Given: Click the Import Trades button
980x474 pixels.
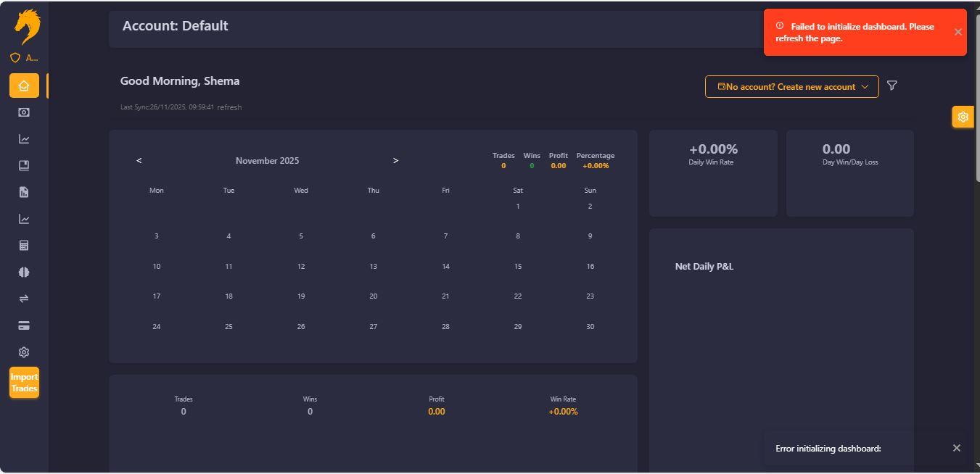Looking at the screenshot, I should pos(24,383).
